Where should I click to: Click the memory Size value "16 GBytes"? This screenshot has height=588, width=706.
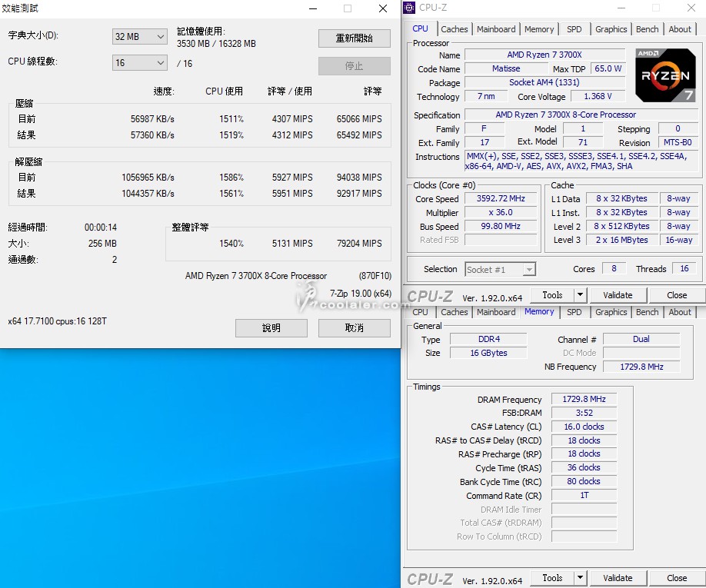click(489, 353)
